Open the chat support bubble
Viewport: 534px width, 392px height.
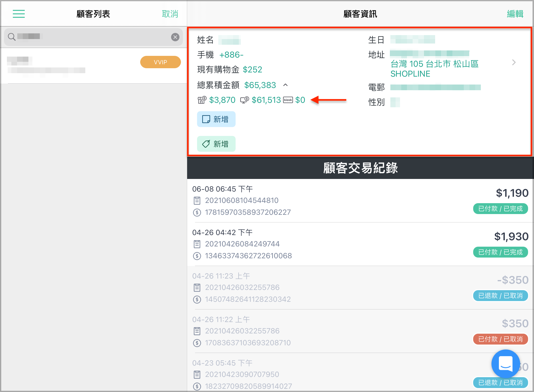coord(505,364)
